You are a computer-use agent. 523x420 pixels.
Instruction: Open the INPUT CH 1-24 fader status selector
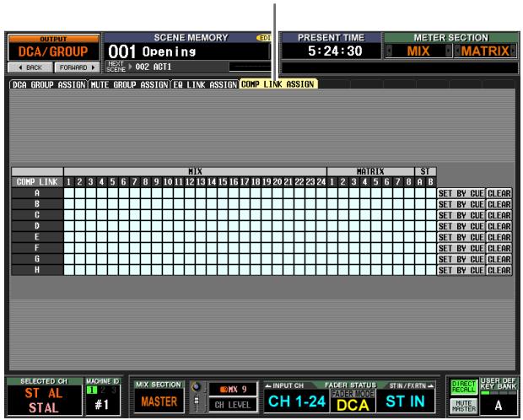click(297, 401)
